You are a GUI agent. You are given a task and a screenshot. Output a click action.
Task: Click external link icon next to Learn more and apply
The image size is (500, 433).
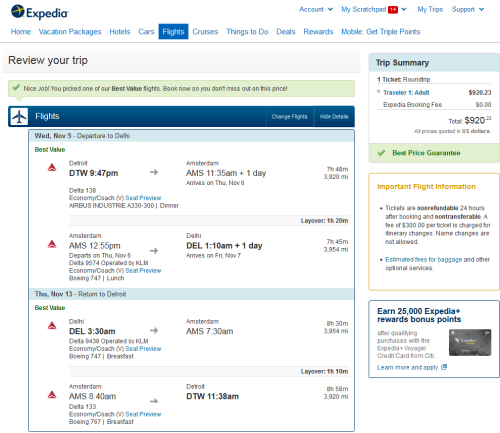[x=444, y=367]
